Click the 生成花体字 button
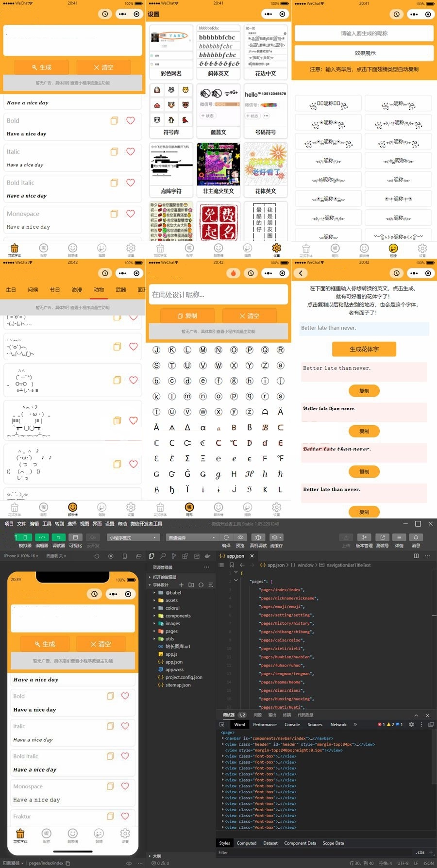This screenshot has width=437, height=868. pyautogui.click(x=364, y=349)
